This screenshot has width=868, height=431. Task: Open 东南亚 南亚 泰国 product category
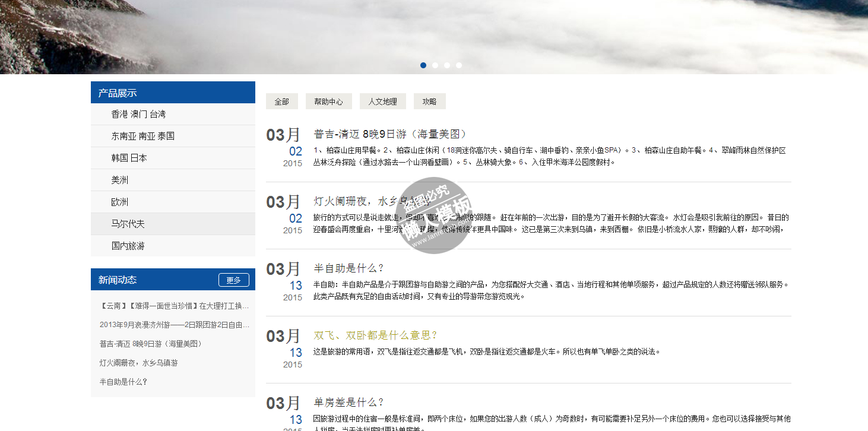173,136
